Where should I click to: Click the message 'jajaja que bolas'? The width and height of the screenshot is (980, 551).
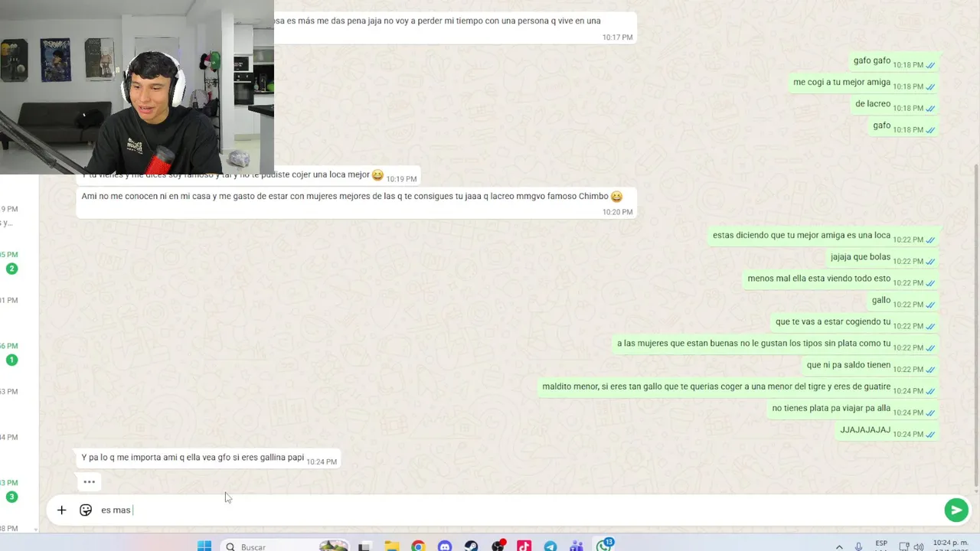882,257
